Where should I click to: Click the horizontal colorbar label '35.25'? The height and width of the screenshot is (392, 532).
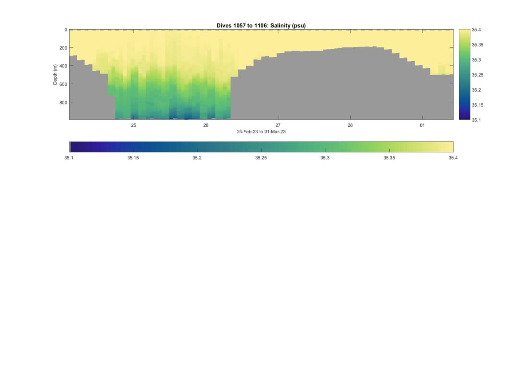(261, 158)
